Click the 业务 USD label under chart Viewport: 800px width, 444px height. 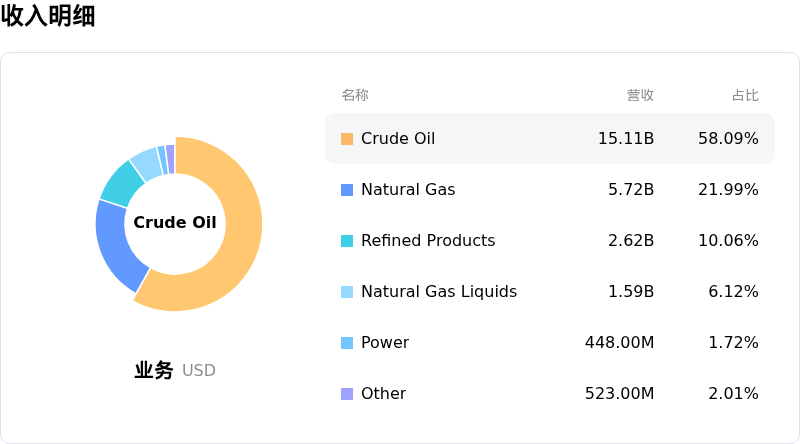[175, 370]
